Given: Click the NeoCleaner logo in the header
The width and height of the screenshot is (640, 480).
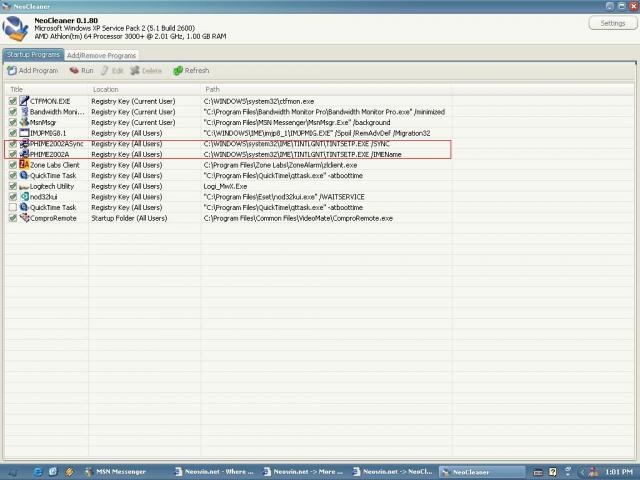Looking at the screenshot, I should pyautogui.click(x=15, y=29).
